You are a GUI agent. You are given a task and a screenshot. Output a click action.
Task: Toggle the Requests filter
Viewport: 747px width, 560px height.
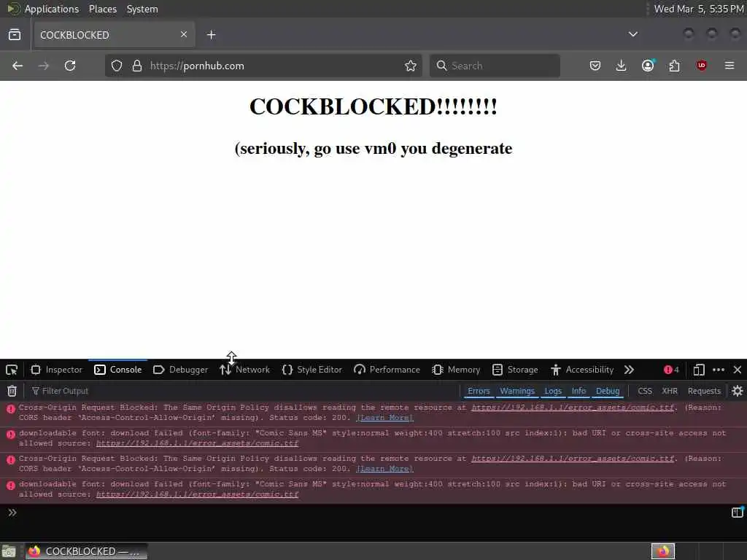pos(704,391)
